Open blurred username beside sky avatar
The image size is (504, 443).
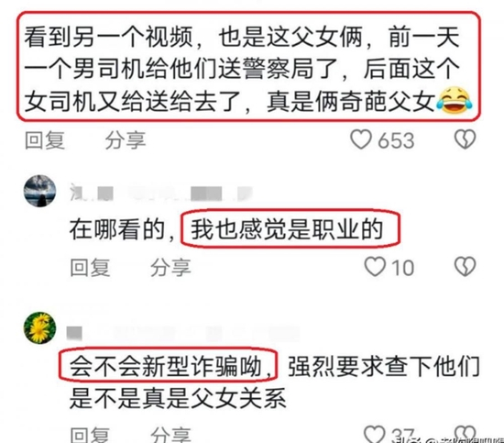pyautogui.click(x=160, y=194)
